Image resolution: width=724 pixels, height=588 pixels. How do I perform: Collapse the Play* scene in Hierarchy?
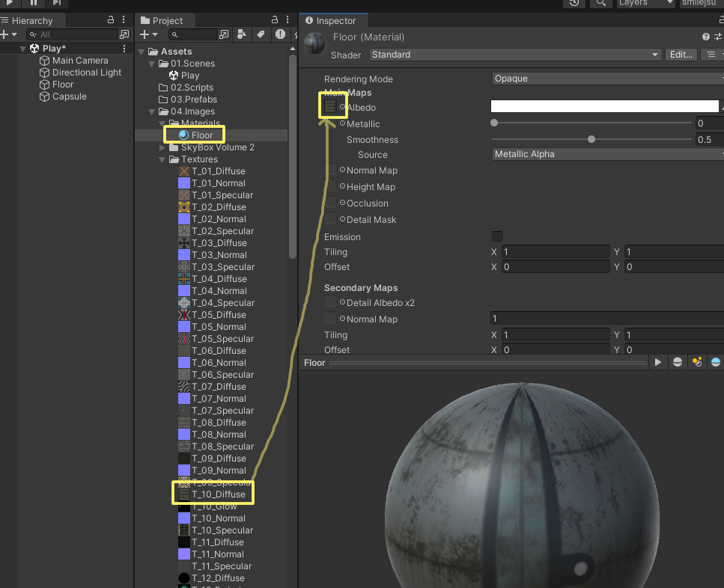tap(22, 49)
